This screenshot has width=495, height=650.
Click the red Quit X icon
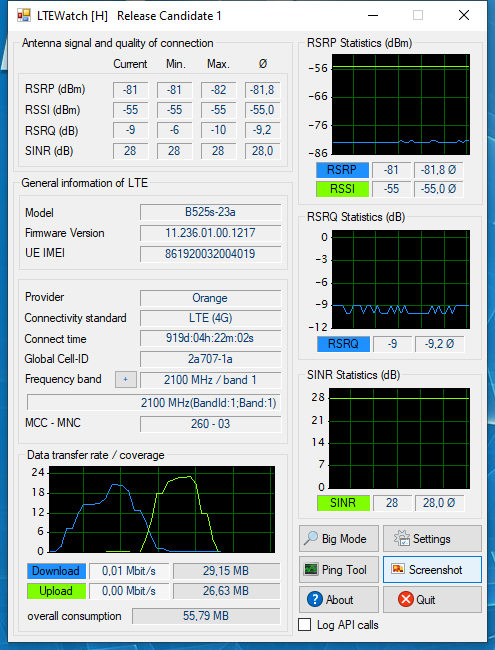405,599
